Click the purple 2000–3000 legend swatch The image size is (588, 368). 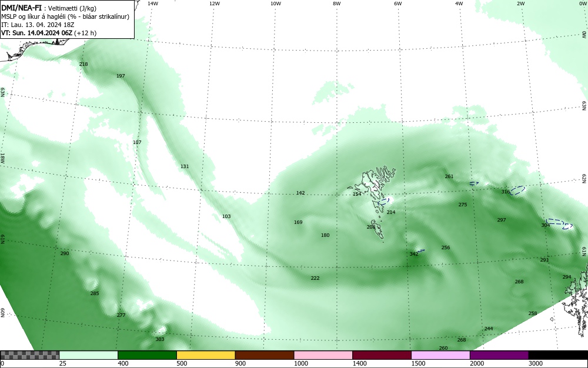pos(499,355)
